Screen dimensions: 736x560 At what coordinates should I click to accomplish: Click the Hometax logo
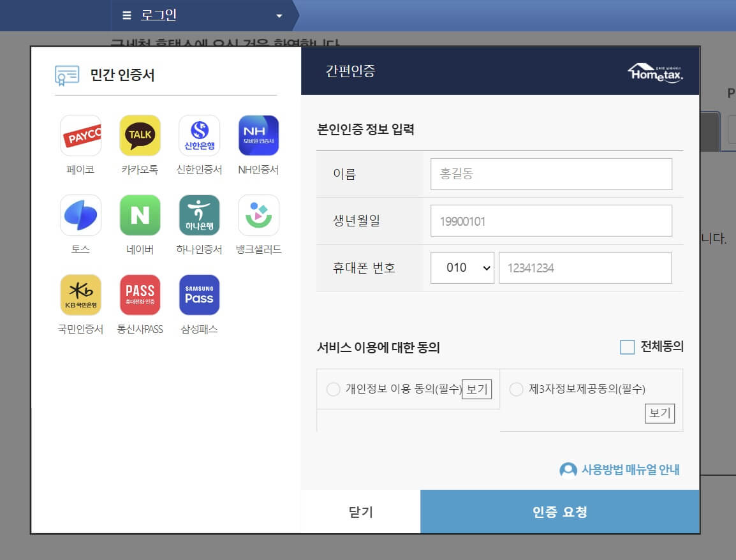(x=653, y=71)
